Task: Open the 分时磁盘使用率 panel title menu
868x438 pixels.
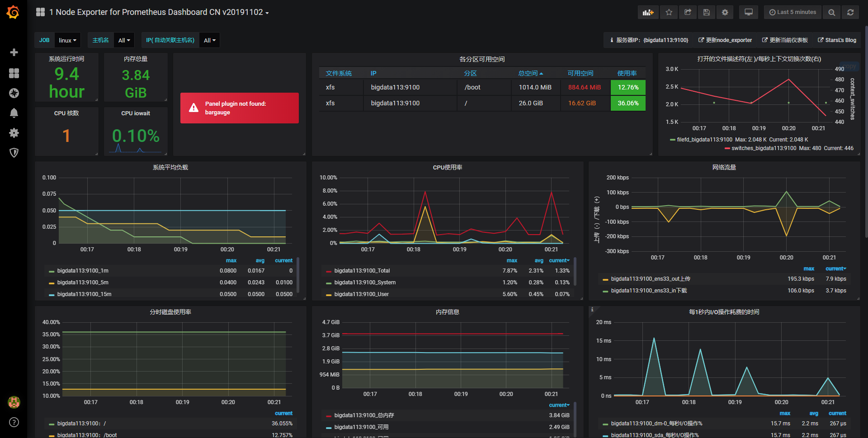Action: point(170,312)
